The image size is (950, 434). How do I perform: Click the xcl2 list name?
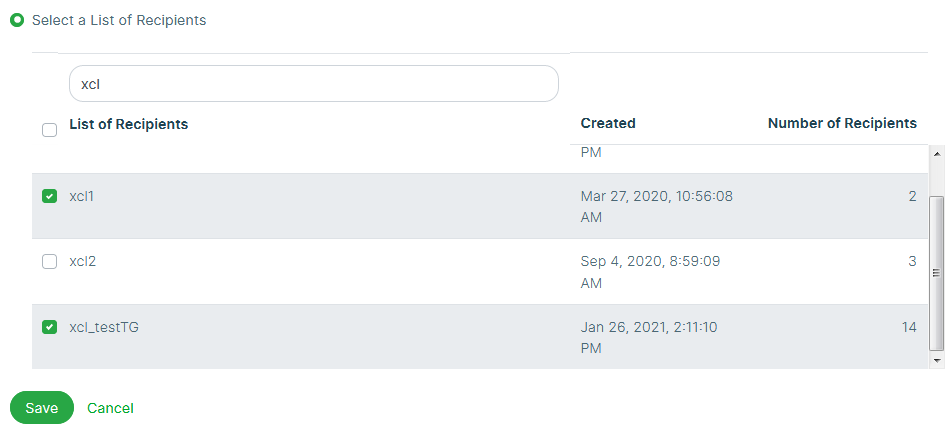click(x=83, y=262)
